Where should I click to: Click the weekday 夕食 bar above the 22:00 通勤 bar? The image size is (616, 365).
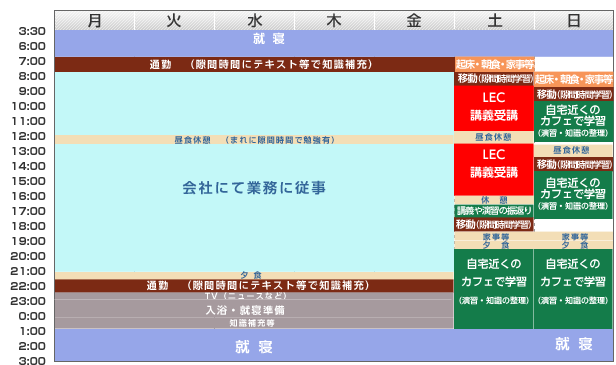(x=255, y=275)
